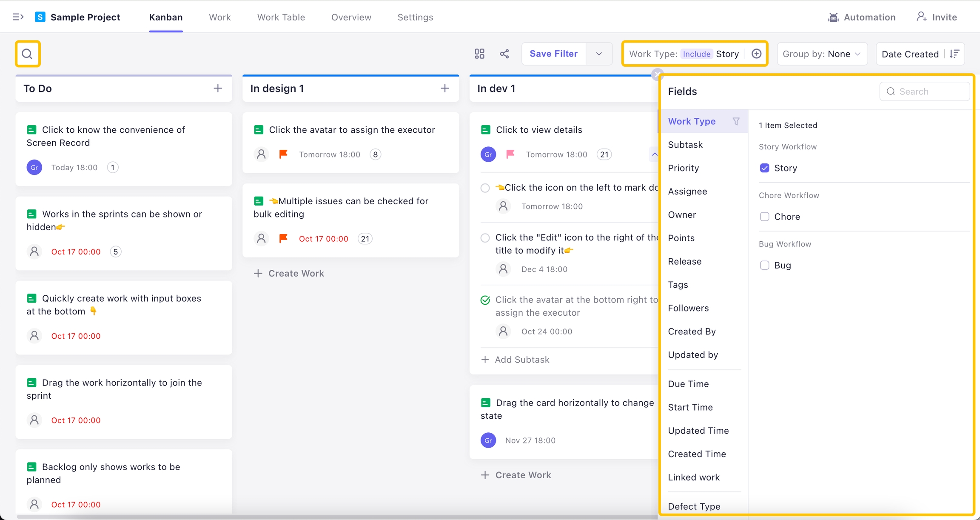This screenshot has width=980, height=520.
Task: Switch to the Work Table tab
Action: pos(281,17)
